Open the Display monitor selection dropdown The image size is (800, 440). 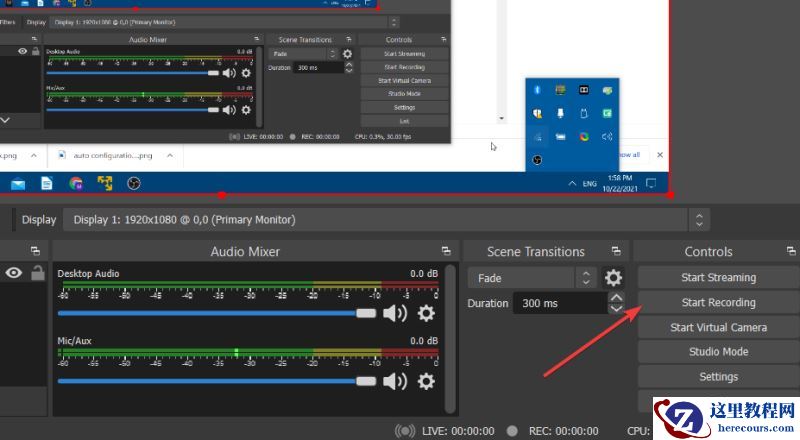[x=386, y=220]
